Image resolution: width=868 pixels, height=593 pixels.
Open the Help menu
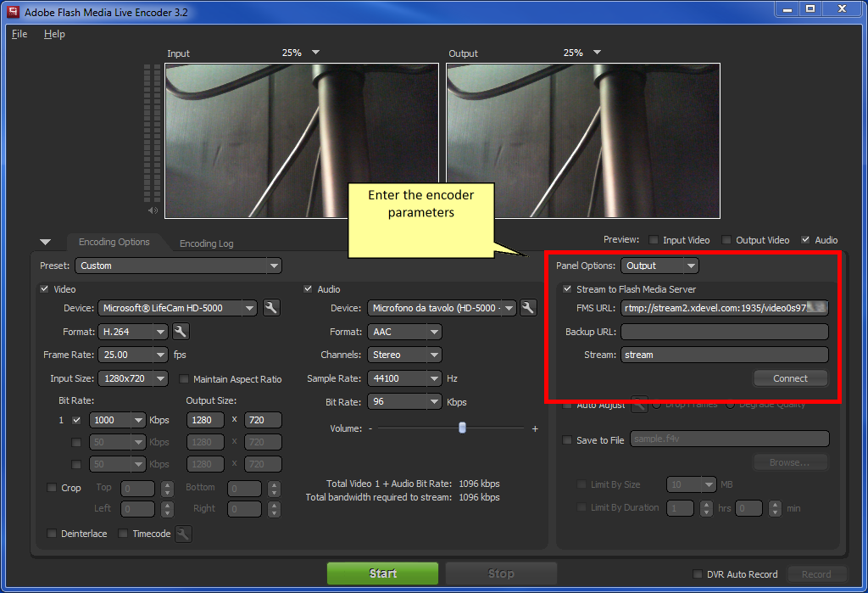(54, 34)
